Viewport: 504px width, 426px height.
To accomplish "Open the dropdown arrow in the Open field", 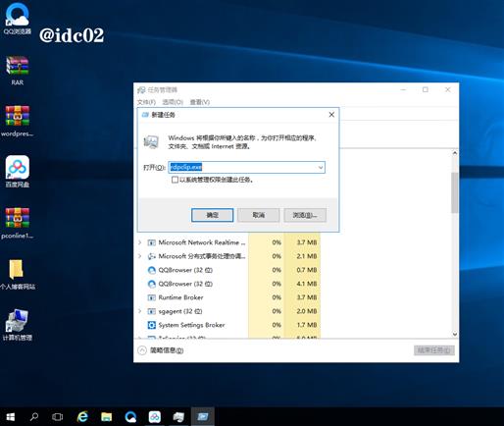I will coord(321,168).
